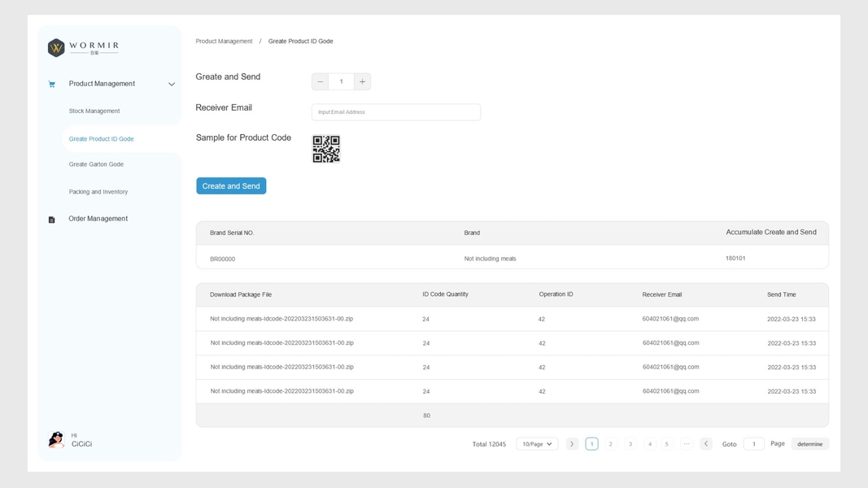This screenshot has height=488, width=868.
Task: Click the Order Management document icon
Action: pyautogui.click(x=52, y=220)
